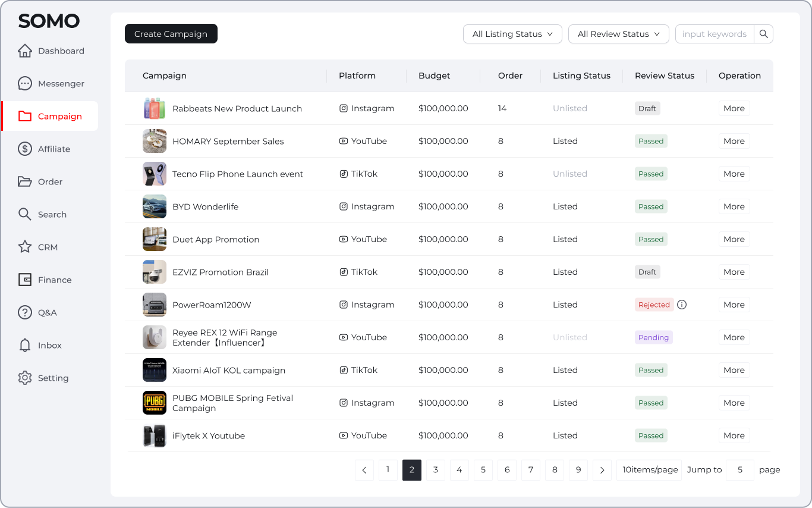This screenshot has height=508, width=812.
Task: Click the Pending status of Reyee REX 12
Action: 654,337
